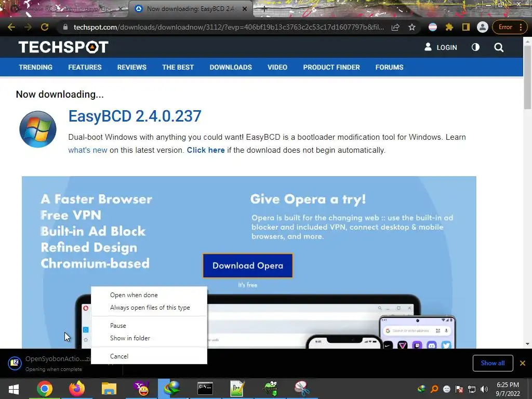This screenshot has height=399, width=532.
Task: Bookmark this page with the star
Action: click(x=412, y=27)
